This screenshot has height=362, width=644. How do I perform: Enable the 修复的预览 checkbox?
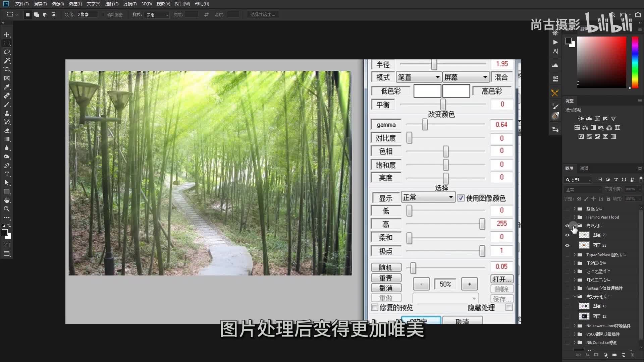tap(375, 307)
